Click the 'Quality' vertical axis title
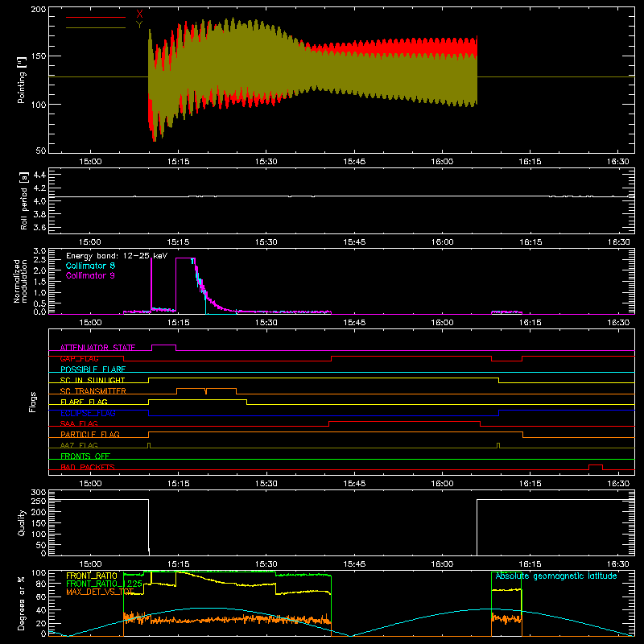Viewport: 644px width, 644px height. 22,522
